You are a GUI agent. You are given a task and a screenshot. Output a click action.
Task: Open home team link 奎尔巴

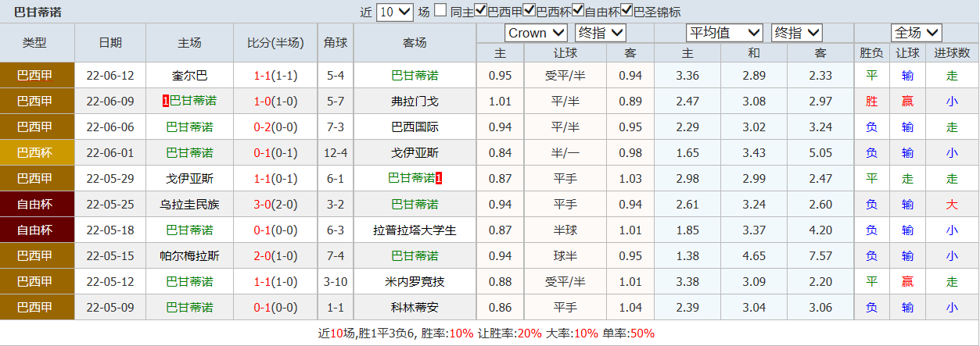click(x=190, y=76)
